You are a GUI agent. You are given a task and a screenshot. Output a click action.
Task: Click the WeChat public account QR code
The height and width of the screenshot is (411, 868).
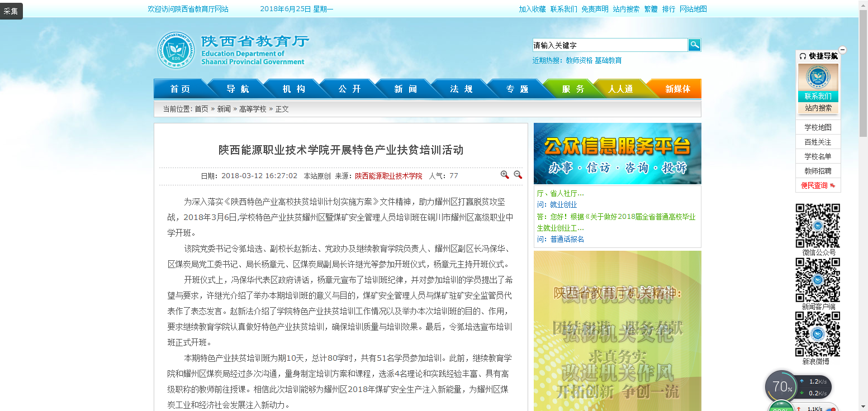coord(818,226)
